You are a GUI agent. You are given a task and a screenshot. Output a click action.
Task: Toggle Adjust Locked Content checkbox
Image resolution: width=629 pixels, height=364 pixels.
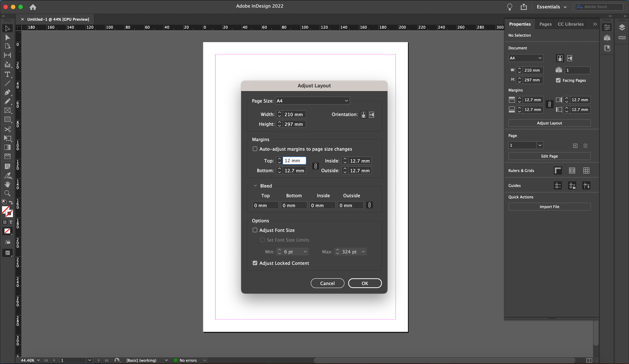[x=255, y=263]
